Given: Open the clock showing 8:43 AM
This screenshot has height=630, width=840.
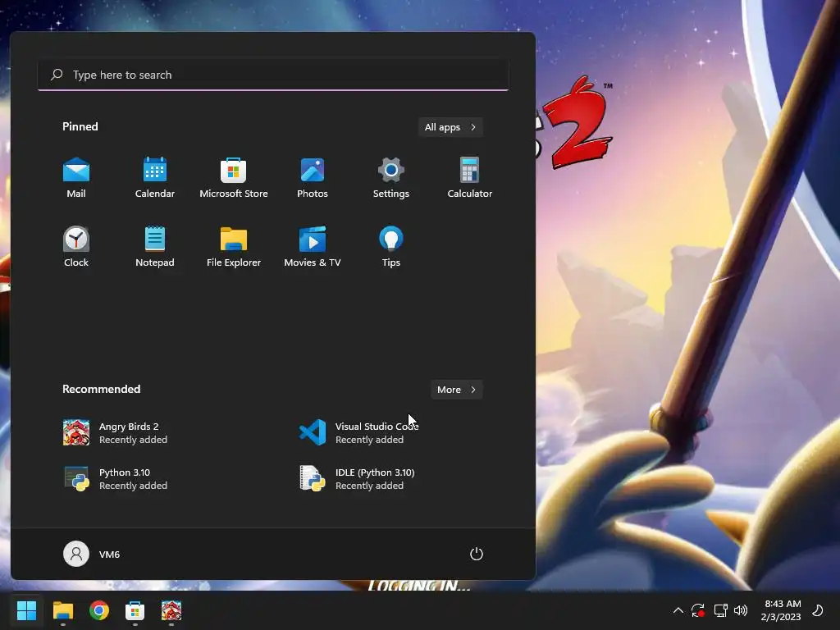Looking at the screenshot, I should point(782,610).
